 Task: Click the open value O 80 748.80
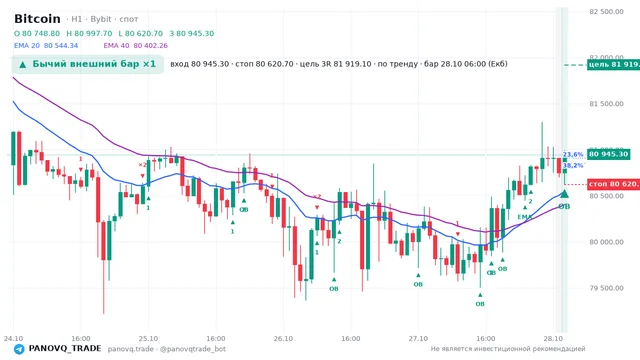coord(37,33)
